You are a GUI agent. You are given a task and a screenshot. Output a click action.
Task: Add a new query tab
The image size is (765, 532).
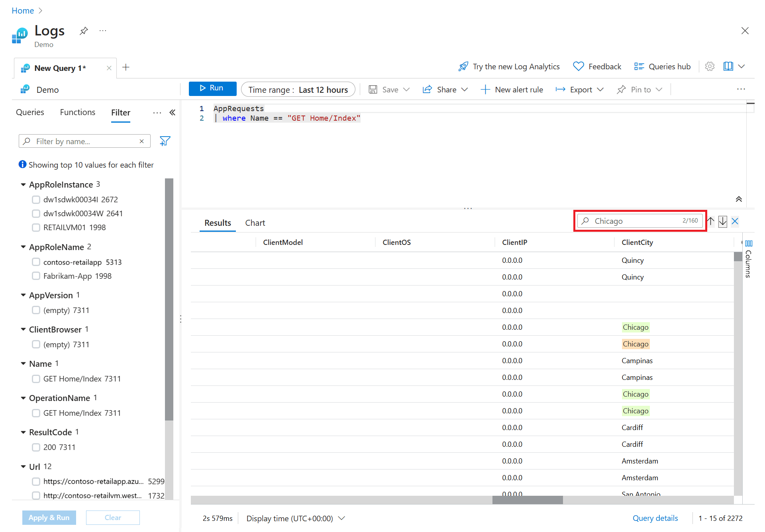126,67
